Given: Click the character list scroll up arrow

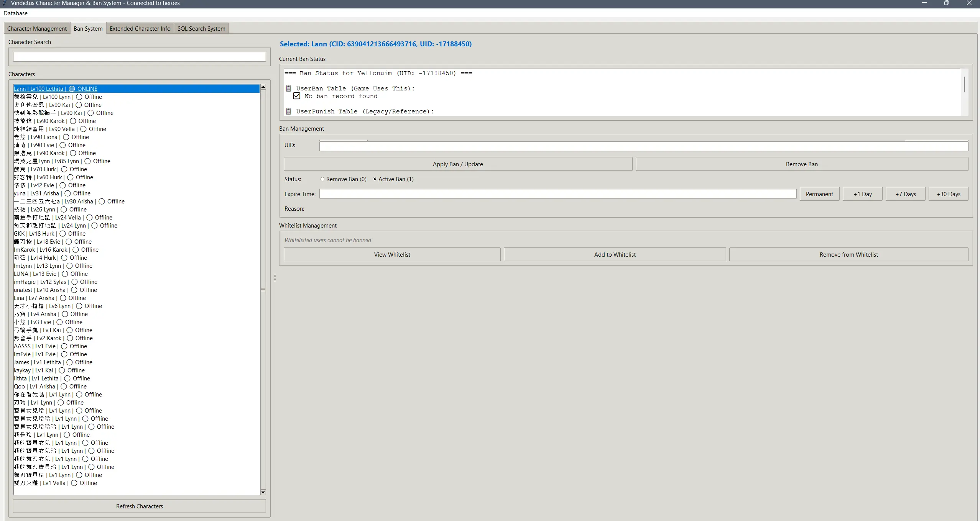Looking at the screenshot, I should pos(263,87).
